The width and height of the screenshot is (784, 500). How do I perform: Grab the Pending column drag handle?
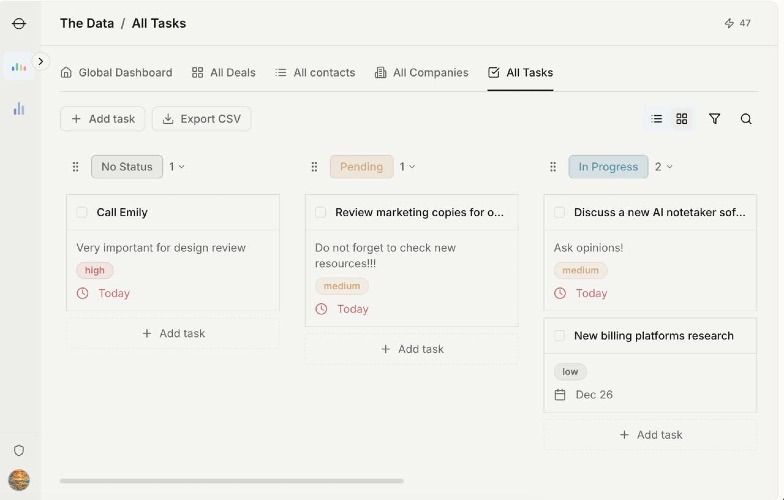314,166
